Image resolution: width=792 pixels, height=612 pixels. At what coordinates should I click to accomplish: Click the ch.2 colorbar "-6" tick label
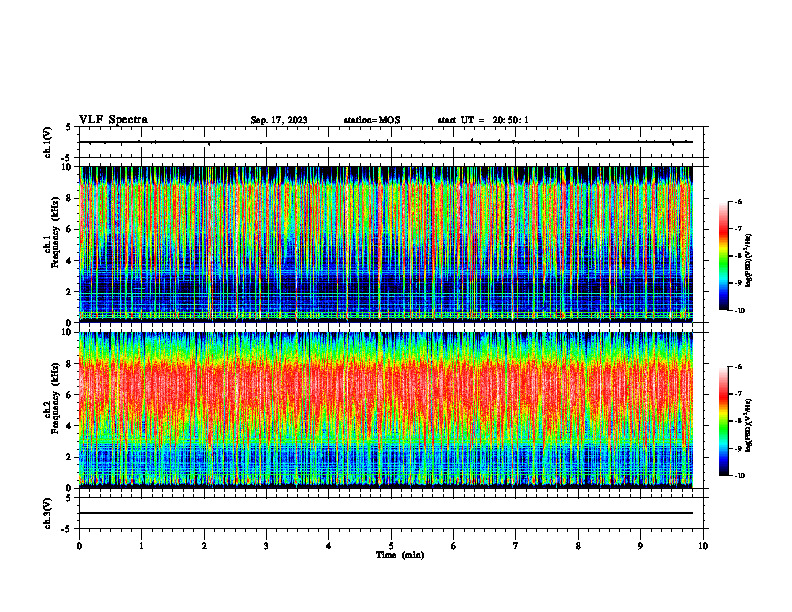coord(739,367)
